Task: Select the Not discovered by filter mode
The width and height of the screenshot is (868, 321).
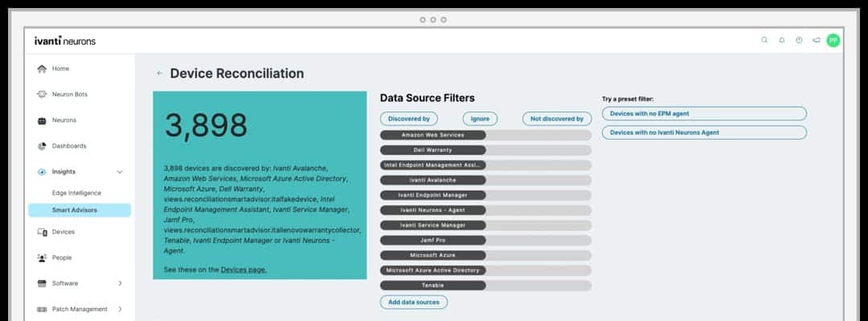Action: [557, 119]
